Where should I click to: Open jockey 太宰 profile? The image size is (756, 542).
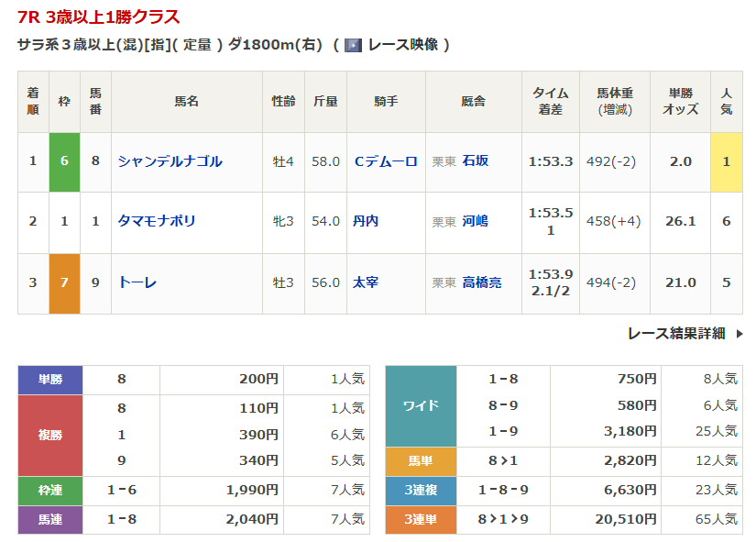366,282
